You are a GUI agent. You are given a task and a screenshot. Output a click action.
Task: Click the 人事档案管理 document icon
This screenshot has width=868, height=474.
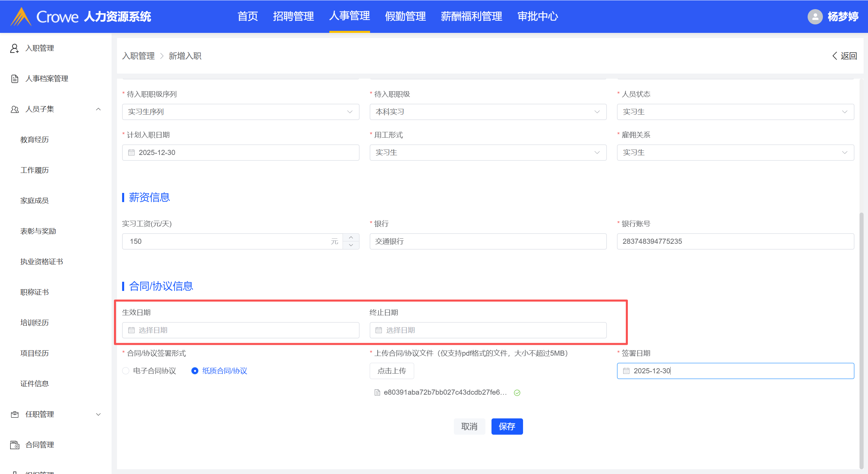[x=14, y=79]
